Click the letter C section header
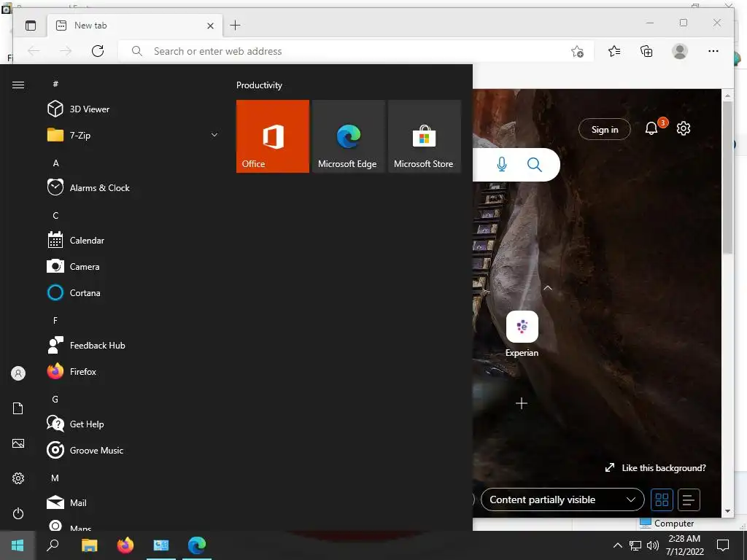 tap(55, 215)
